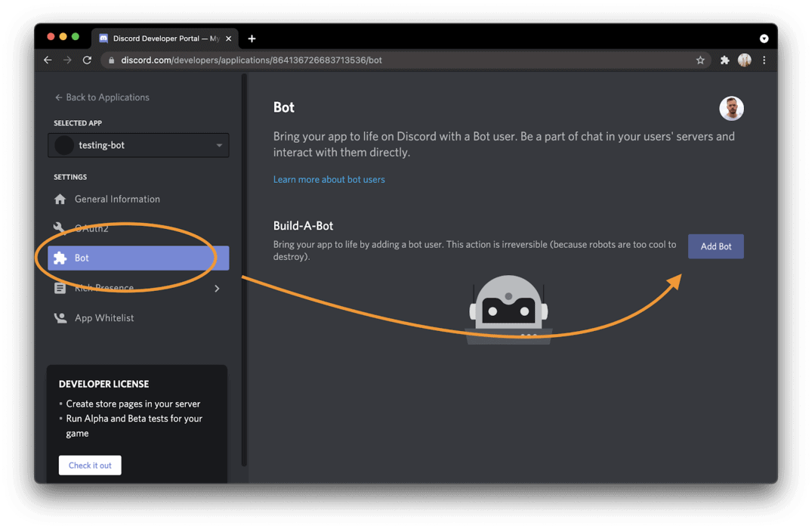The width and height of the screenshot is (812, 529).
Task: Click the Add Bot button
Action: coord(715,246)
